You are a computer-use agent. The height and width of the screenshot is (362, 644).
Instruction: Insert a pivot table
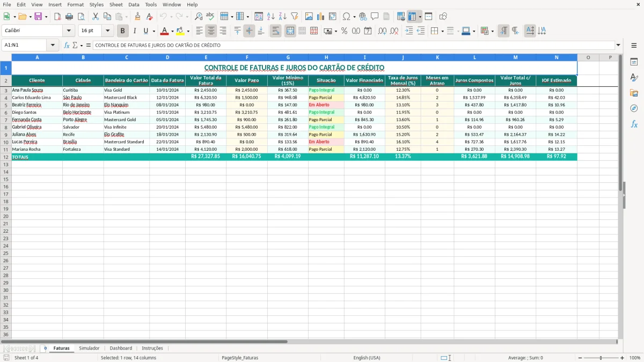[x=333, y=17]
